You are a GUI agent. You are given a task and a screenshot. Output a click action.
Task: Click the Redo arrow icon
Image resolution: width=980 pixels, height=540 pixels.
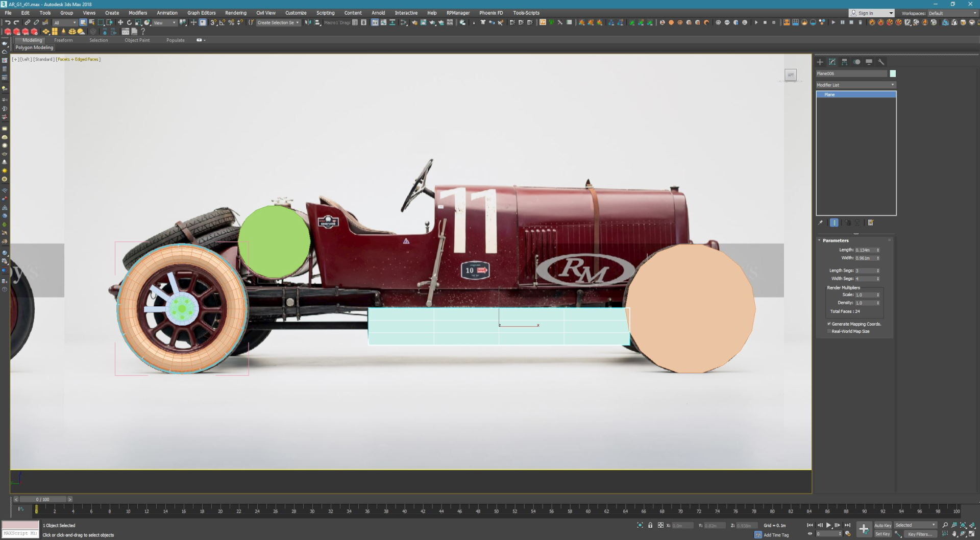pos(16,22)
